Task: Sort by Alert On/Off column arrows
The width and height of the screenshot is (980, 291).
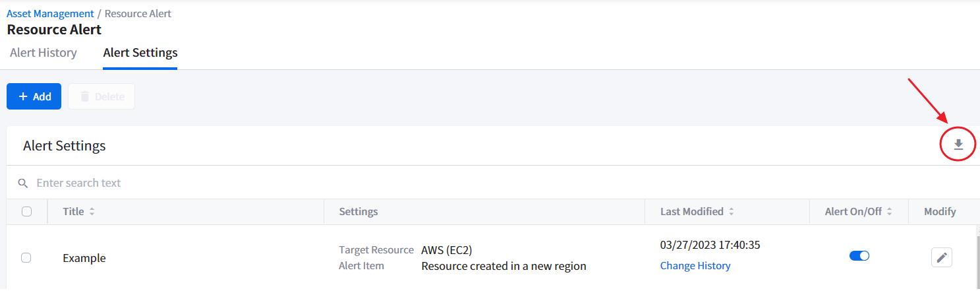Action: pyautogui.click(x=889, y=212)
